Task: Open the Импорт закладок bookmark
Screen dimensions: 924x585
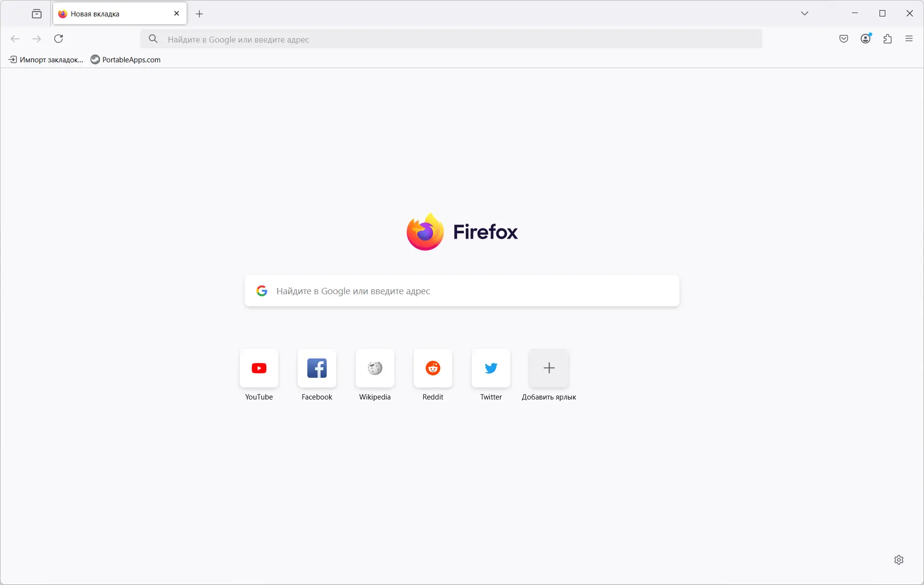Action: coord(46,59)
